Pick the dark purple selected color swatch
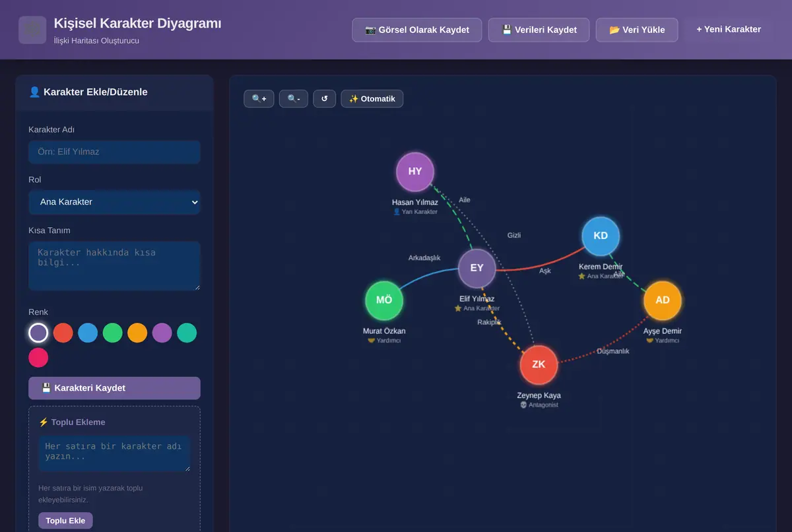The width and height of the screenshot is (792, 532). [x=38, y=333]
